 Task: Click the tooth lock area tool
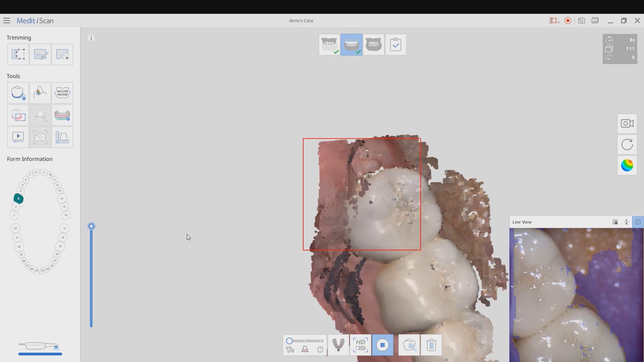pyautogui.click(x=18, y=93)
